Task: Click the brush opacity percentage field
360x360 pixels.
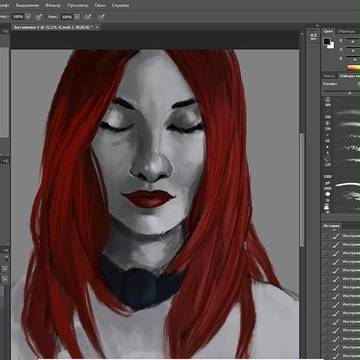Action: tap(18, 17)
